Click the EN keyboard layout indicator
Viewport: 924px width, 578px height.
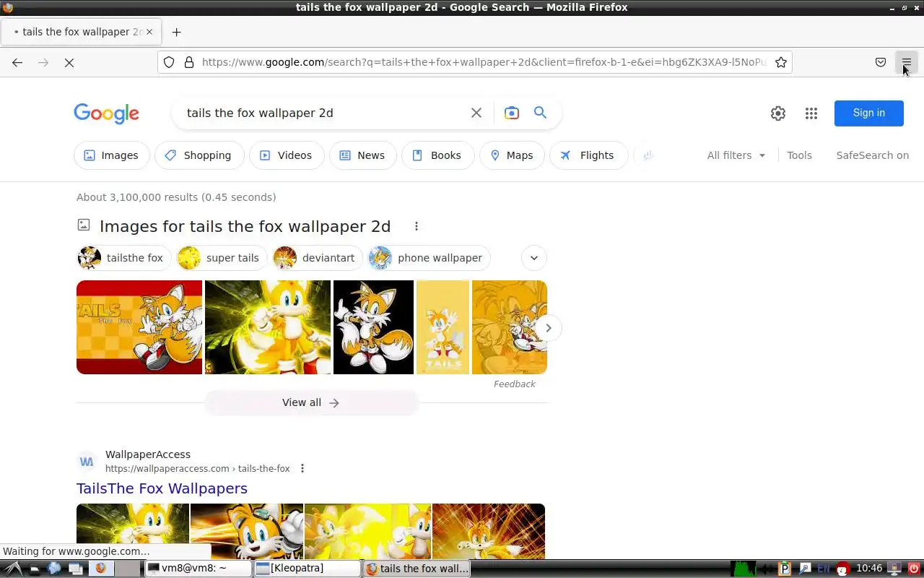click(823, 569)
